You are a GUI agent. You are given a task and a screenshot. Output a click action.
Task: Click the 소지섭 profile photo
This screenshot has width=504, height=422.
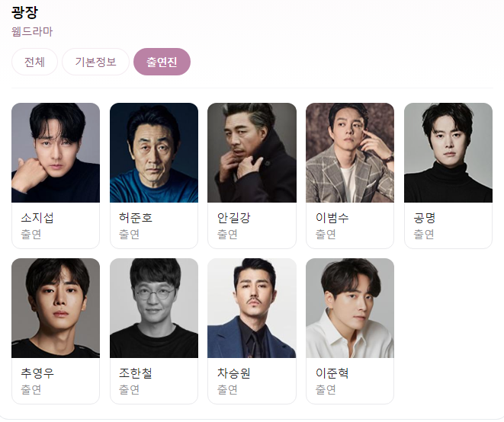pos(56,152)
